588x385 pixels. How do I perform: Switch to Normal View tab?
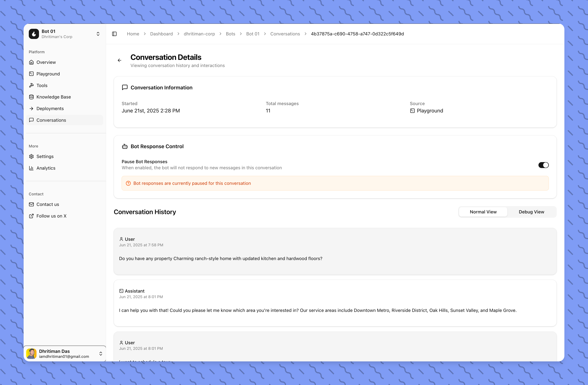click(x=483, y=212)
